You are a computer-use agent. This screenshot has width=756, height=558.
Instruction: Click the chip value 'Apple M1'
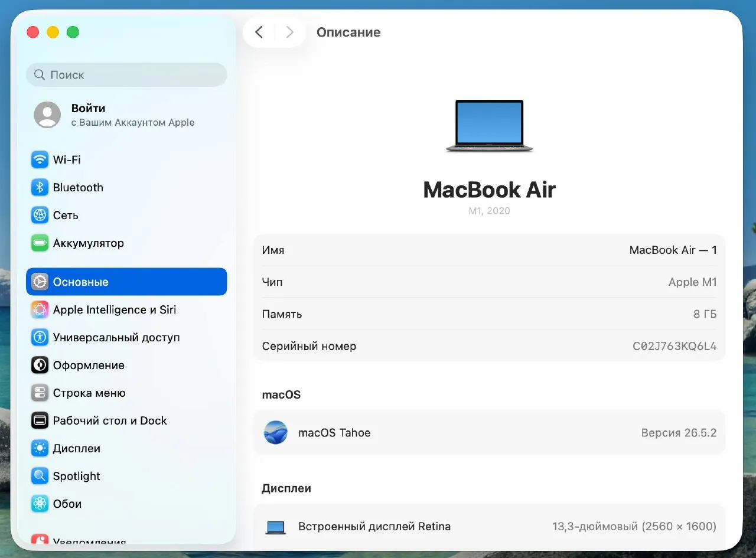[x=692, y=282]
